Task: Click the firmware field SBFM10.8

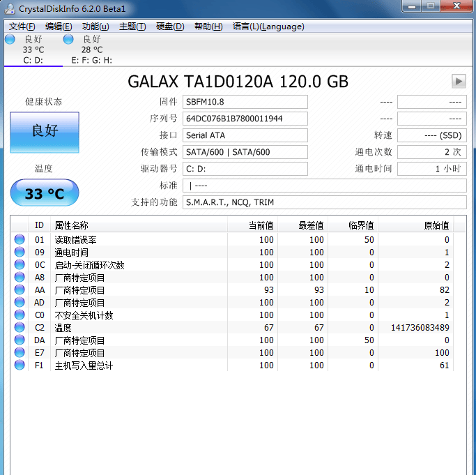Action: point(245,102)
